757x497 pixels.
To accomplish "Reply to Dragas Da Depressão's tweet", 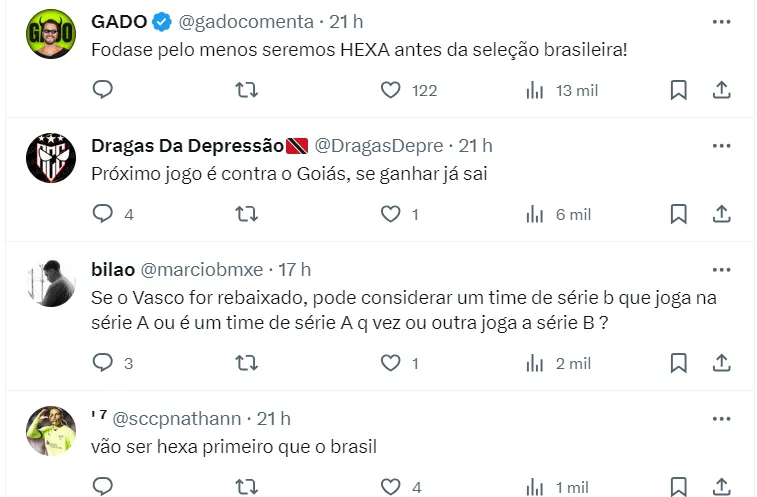I will (x=103, y=214).
